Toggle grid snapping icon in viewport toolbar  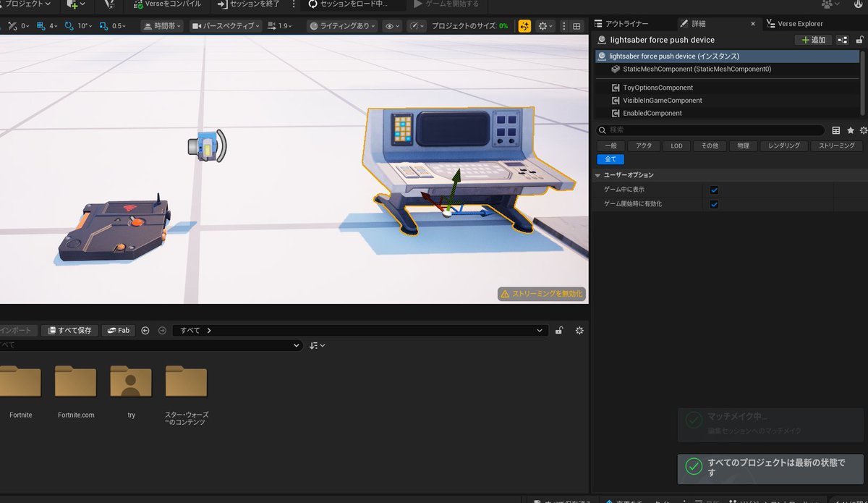[41, 26]
